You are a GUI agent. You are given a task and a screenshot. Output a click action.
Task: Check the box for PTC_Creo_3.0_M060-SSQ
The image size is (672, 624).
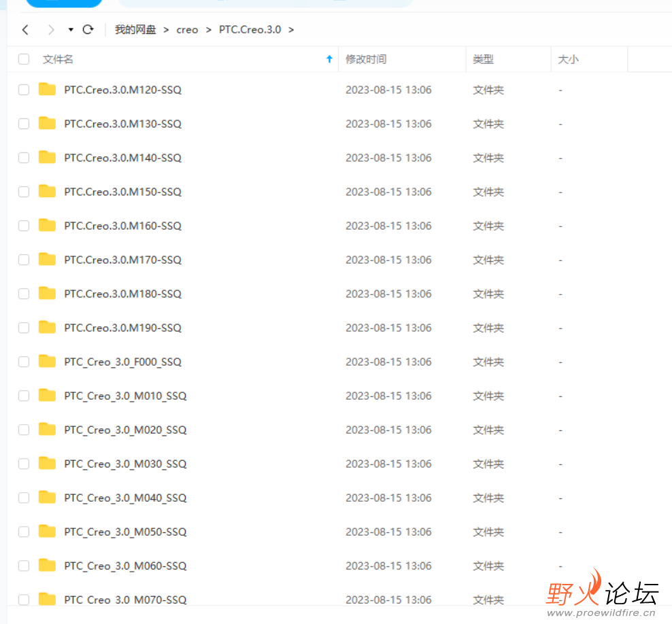(24, 566)
